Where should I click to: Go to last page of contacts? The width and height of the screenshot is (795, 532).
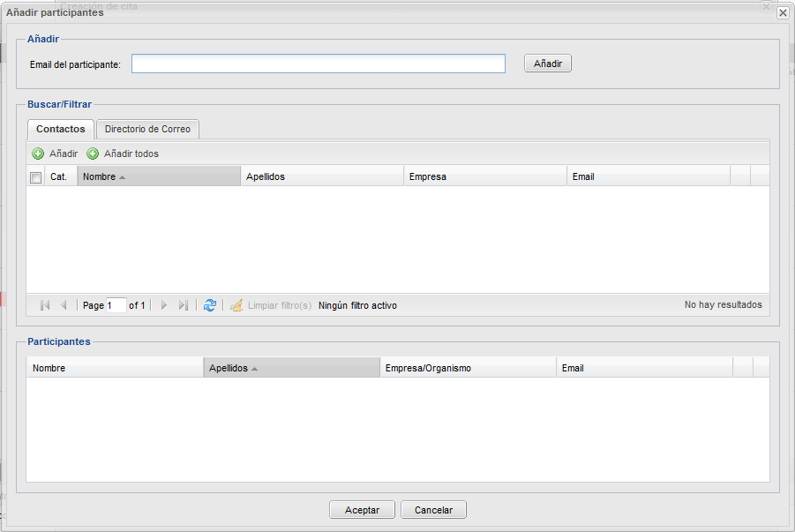[x=183, y=305]
